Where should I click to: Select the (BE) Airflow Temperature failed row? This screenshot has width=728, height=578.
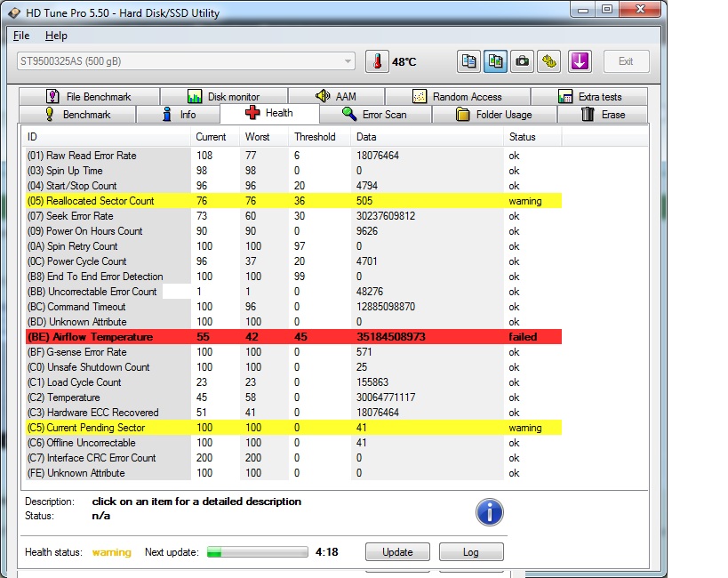pos(293,337)
